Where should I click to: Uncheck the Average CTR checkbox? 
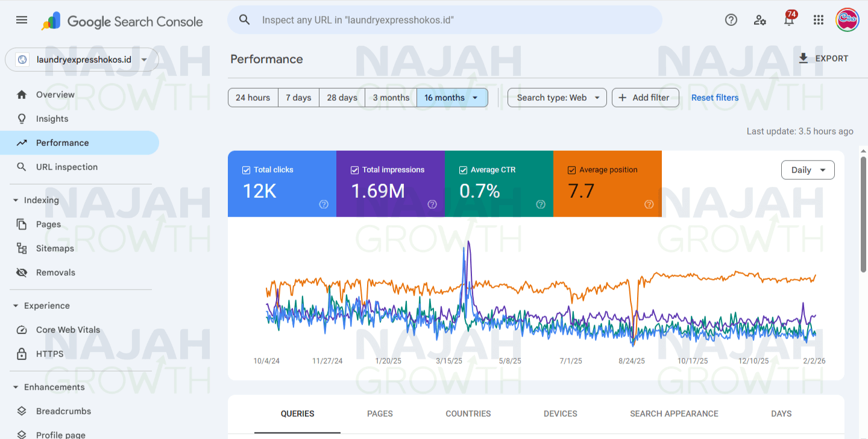pyautogui.click(x=463, y=170)
